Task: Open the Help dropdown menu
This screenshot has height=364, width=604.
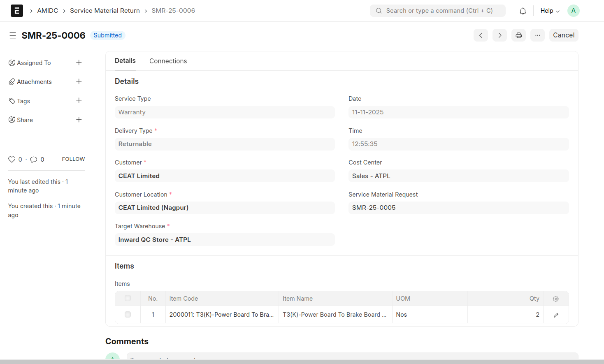Action: pyautogui.click(x=550, y=11)
